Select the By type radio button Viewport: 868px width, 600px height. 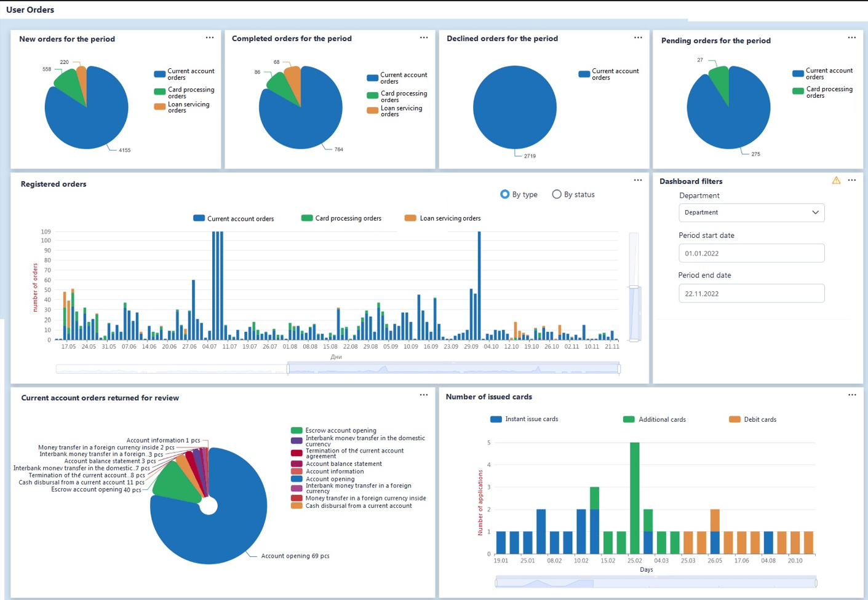pyautogui.click(x=505, y=194)
